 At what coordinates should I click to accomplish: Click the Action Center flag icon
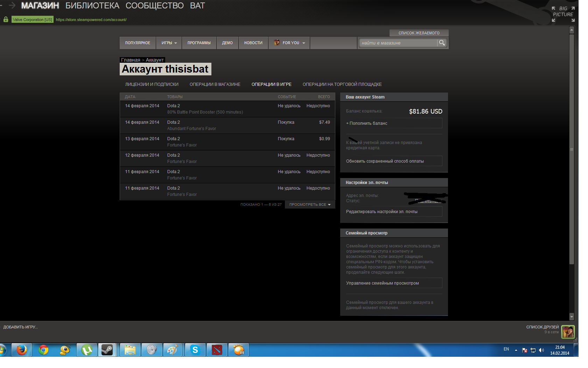click(x=525, y=350)
